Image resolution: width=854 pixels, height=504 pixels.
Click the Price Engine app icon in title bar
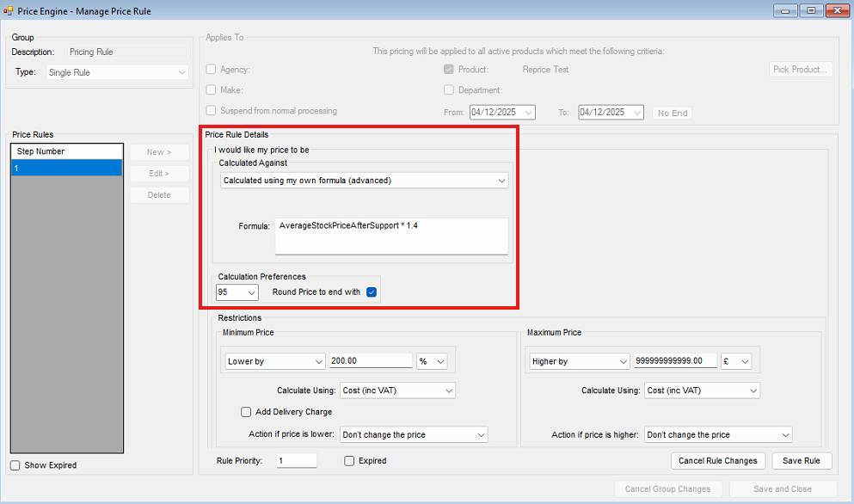coord(8,11)
